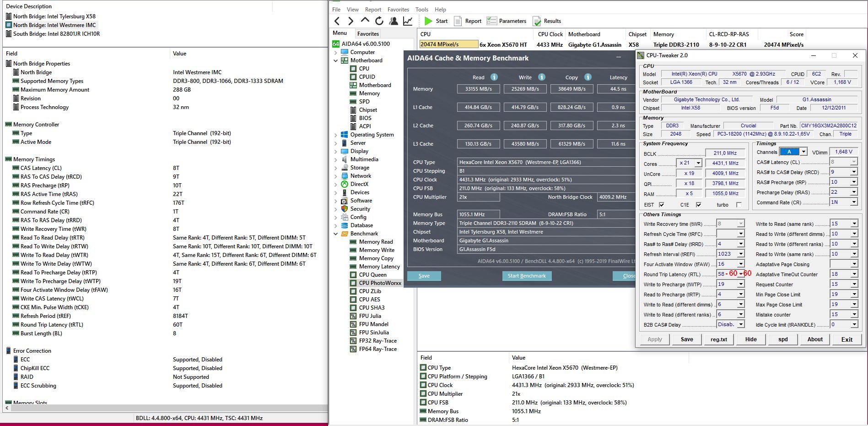Viewport: 868px width, 426px height.
Task: Open the Tools menu
Action: (421, 9)
